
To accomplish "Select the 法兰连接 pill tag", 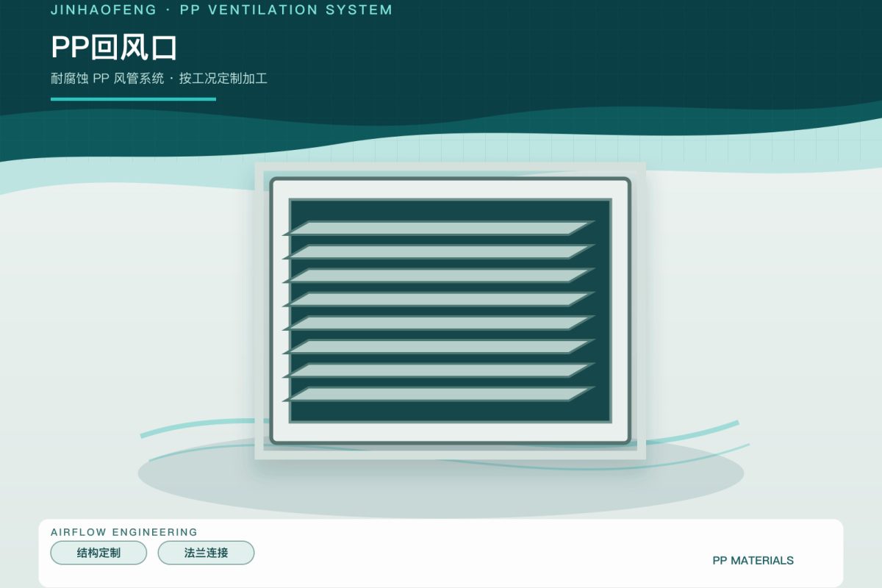I will click(x=206, y=553).
